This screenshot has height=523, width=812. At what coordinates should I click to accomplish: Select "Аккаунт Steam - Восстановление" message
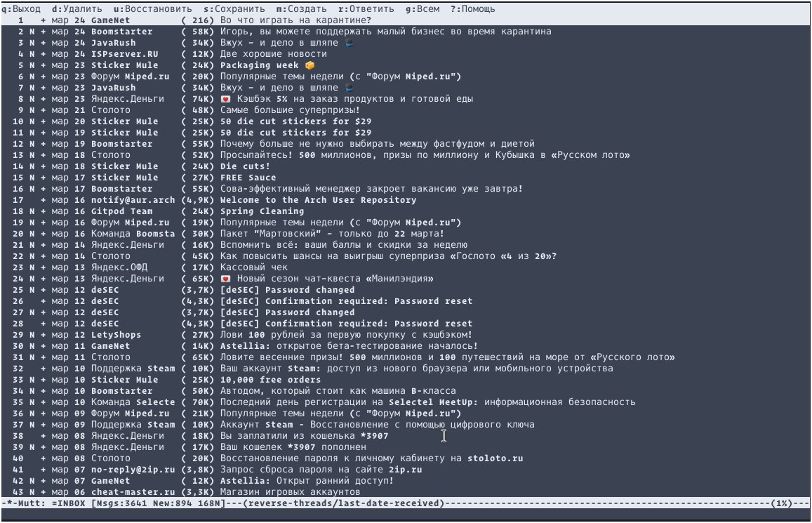[406, 425]
